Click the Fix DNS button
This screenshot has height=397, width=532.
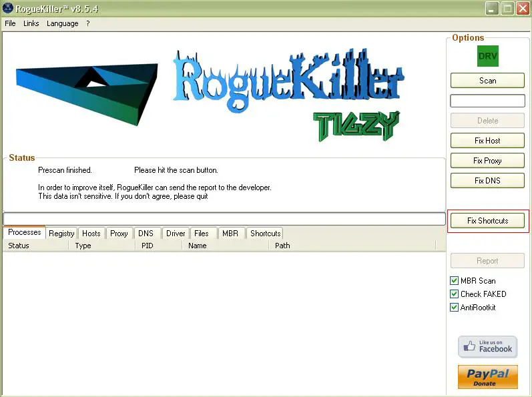[x=487, y=180]
